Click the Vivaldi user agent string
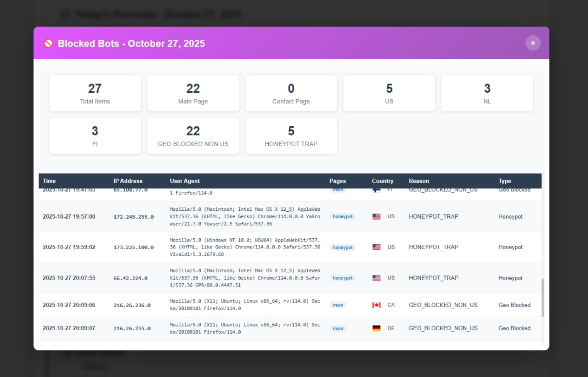Screen dimensions: 588x377 pyautogui.click(x=245, y=248)
